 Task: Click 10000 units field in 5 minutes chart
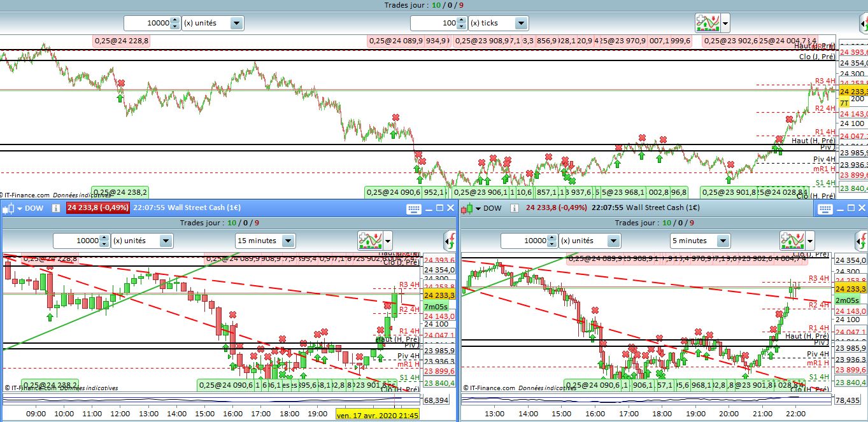coord(525,241)
